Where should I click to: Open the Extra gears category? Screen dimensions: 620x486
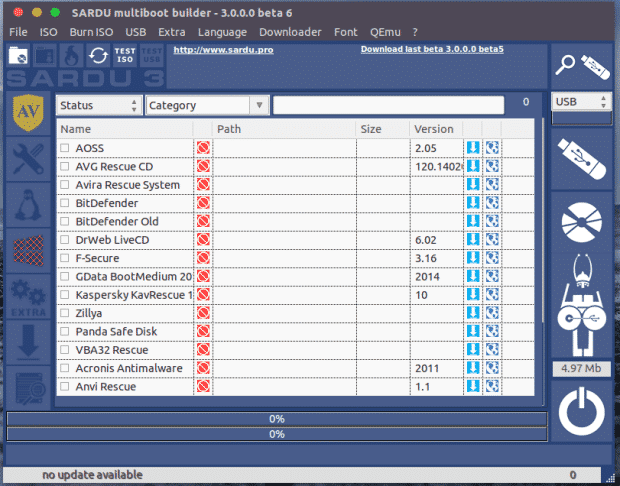point(28,297)
